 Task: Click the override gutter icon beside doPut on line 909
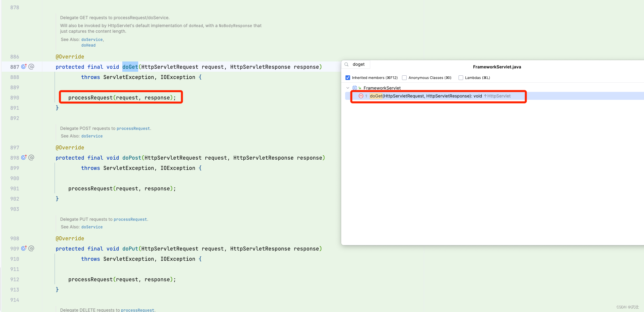(x=24, y=248)
